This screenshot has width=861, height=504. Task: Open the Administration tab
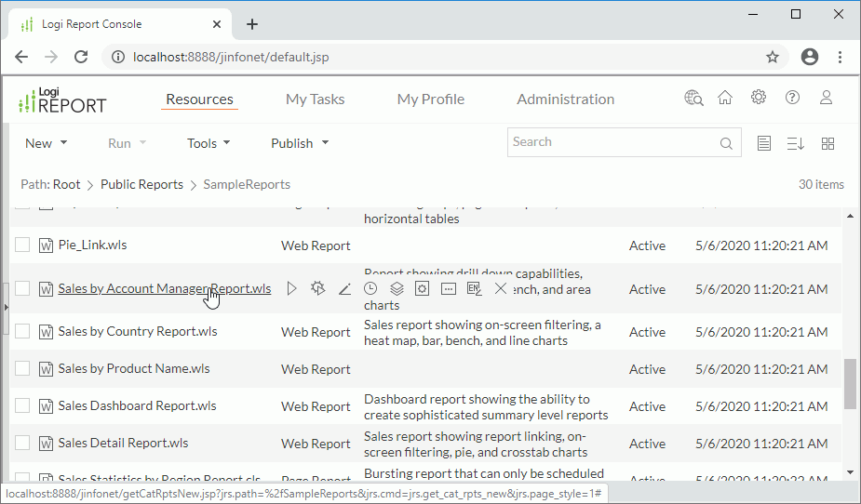[x=565, y=99]
